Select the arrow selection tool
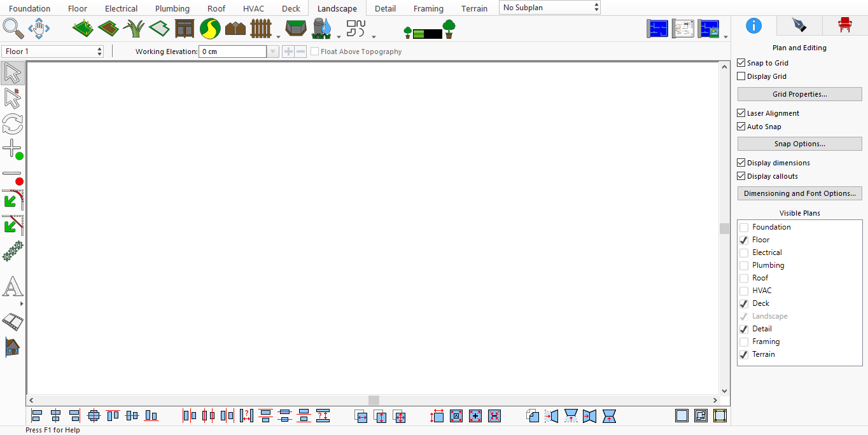 click(x=13, y=73)
